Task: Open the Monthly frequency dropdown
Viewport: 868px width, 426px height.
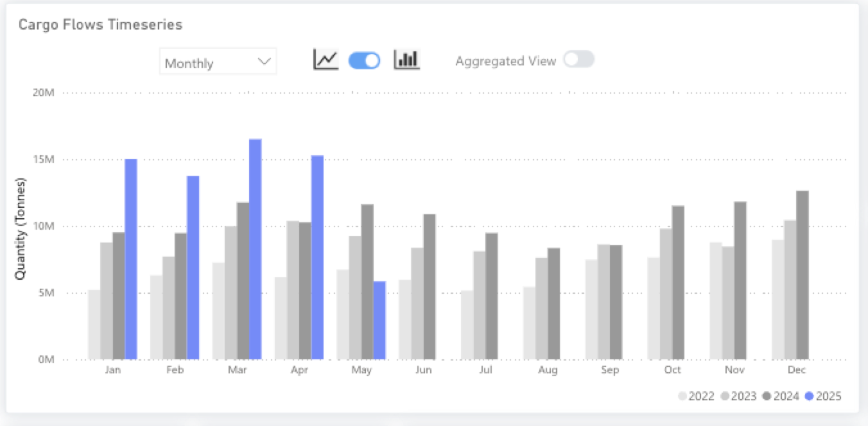Action: [218, 62]
